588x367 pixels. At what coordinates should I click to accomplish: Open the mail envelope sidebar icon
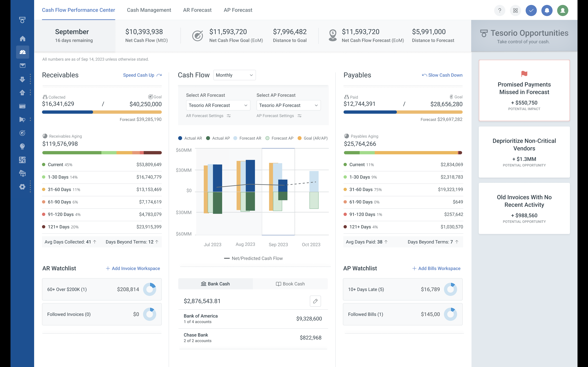(x=22, y=66)
